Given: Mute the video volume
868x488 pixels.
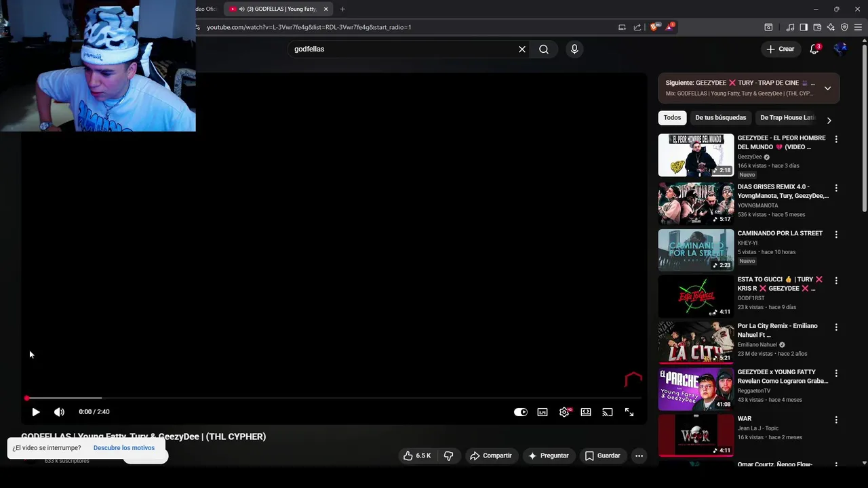Looking at the screenshot, I should click(60, 412).
